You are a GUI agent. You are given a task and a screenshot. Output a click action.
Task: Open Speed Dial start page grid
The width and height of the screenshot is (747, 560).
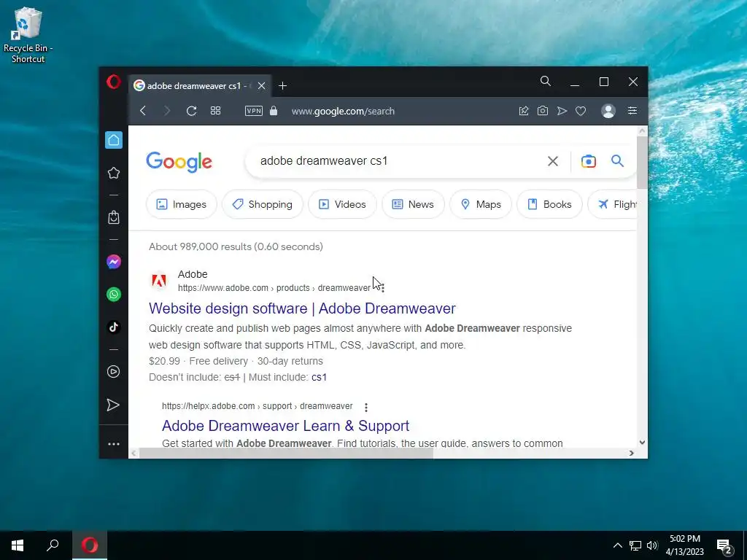(215, 111)
